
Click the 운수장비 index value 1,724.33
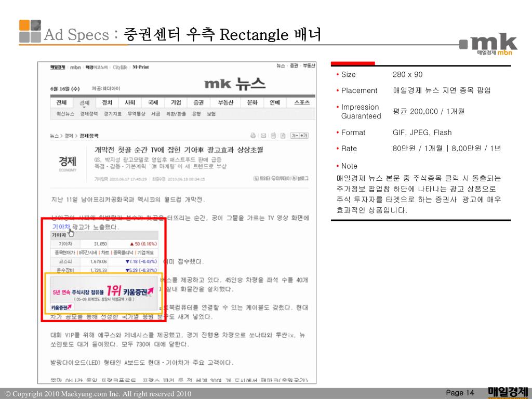pos(99,270)
